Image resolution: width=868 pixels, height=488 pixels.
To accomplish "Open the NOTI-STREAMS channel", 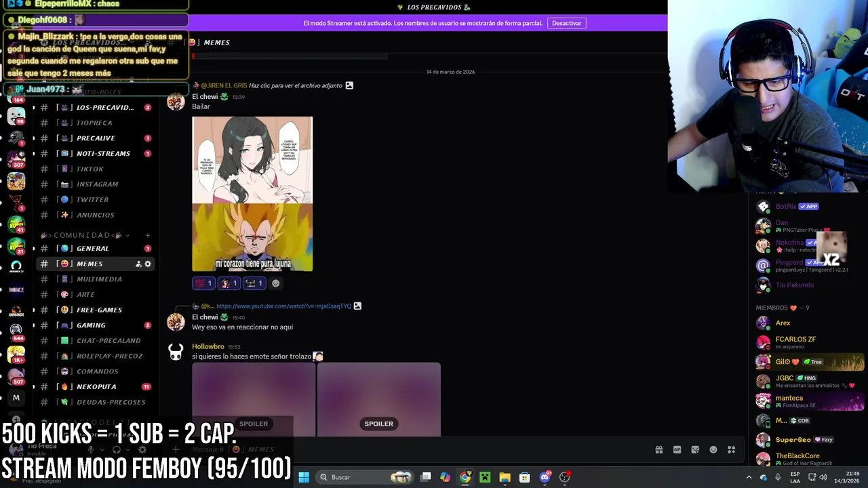I will (96, 153).
